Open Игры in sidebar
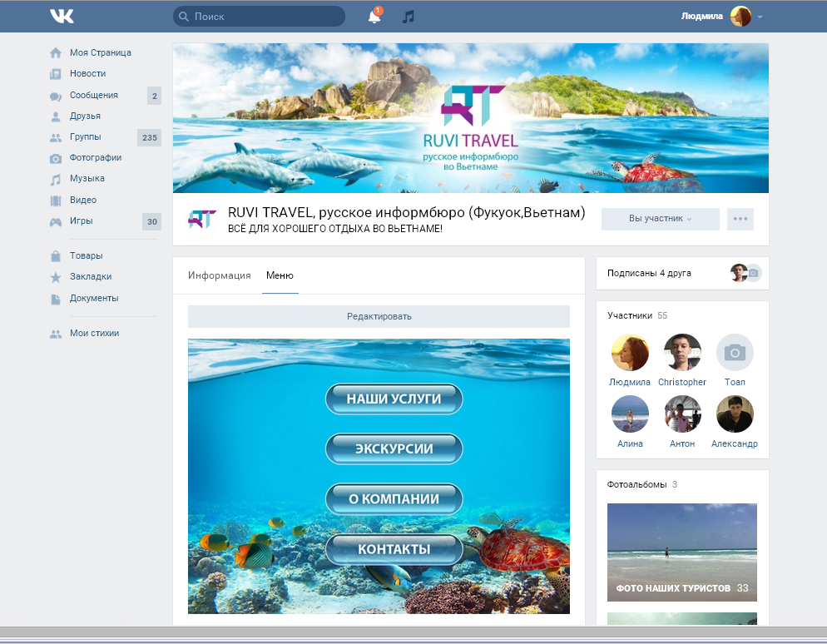827x644 pixels. tap(82, 221)
